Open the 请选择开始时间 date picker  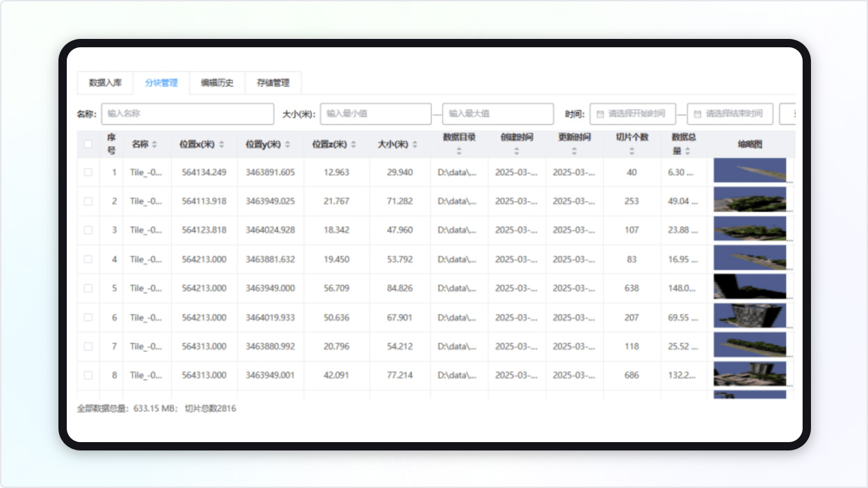click(x=633, y=114)
